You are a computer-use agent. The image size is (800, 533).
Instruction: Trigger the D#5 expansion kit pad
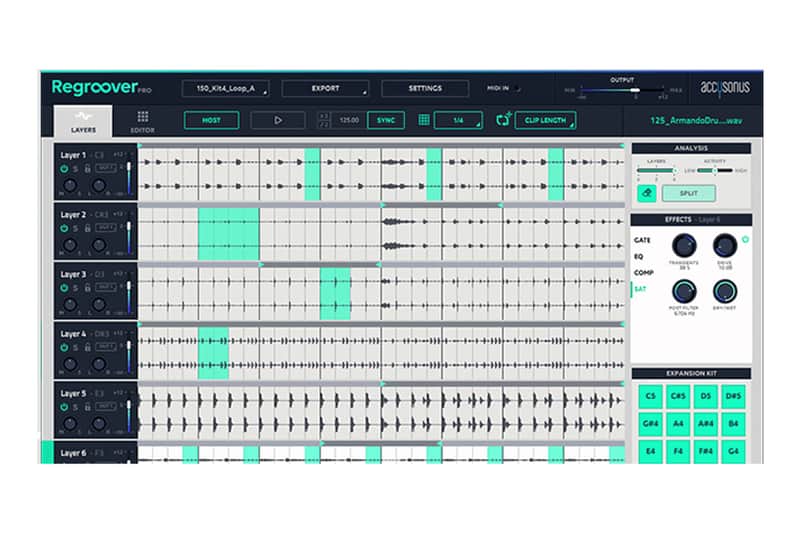coord(733,396)
